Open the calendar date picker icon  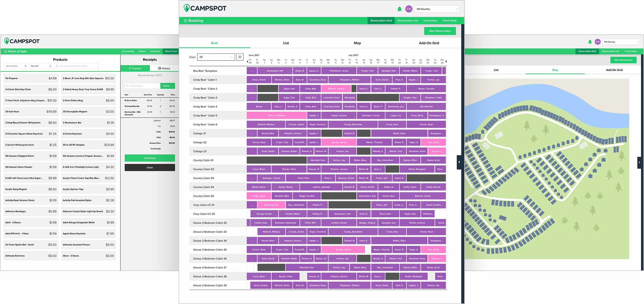coord(240,57)
